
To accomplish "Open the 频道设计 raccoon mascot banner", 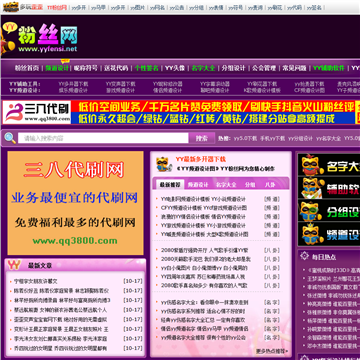I will (x=329, y=234).
